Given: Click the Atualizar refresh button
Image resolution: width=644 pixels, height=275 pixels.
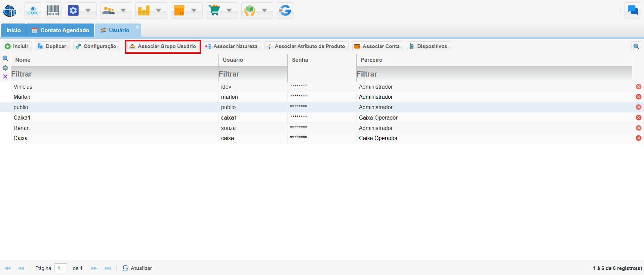Looking at the screenshot, I should [x=137, y=268].
